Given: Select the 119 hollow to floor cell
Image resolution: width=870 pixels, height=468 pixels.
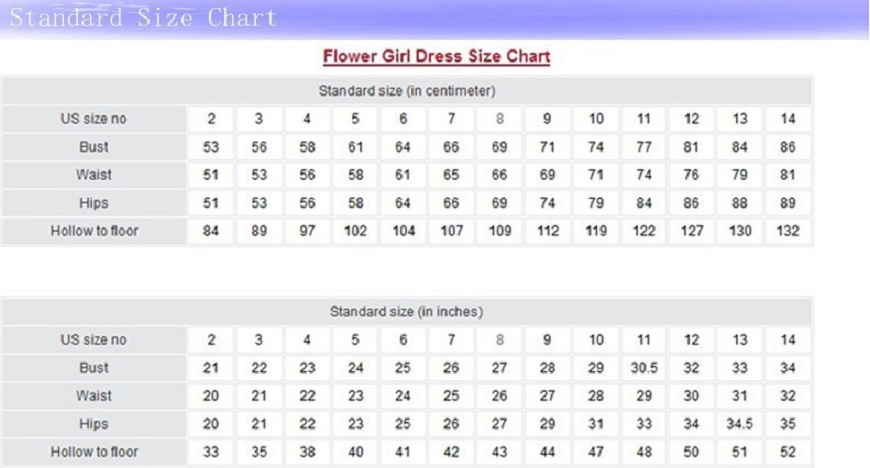Looking at the screenshot, I should (596, 232).
